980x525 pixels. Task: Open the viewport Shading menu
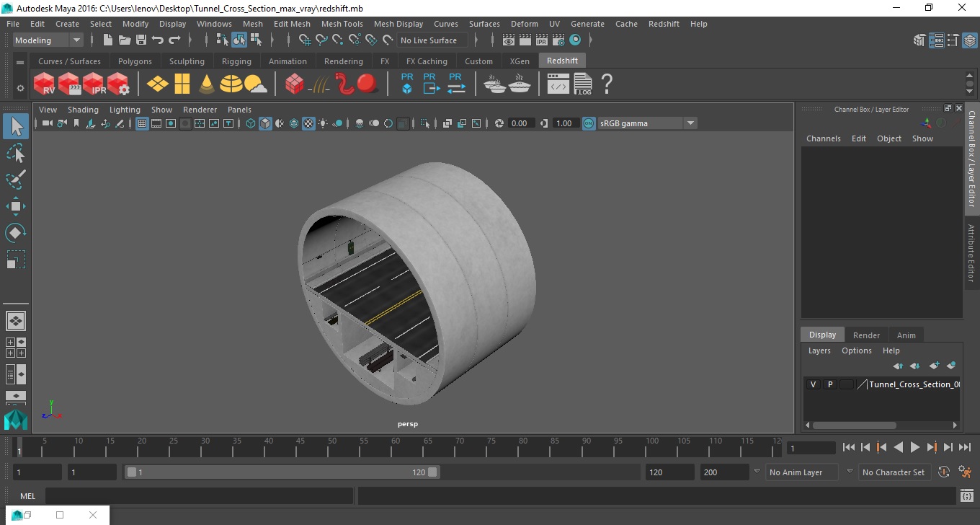(x=83, y=110)
